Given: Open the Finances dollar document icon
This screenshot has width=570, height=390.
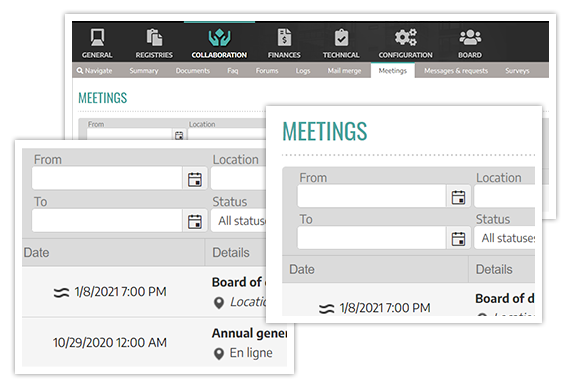Looking at the screenshot, I should (x=284, y=38).
